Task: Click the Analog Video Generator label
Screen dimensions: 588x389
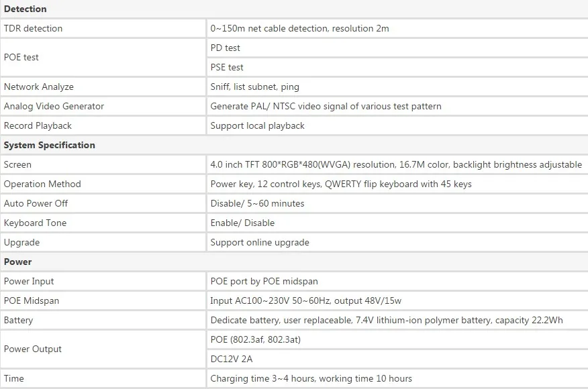Action: (54, 107)
